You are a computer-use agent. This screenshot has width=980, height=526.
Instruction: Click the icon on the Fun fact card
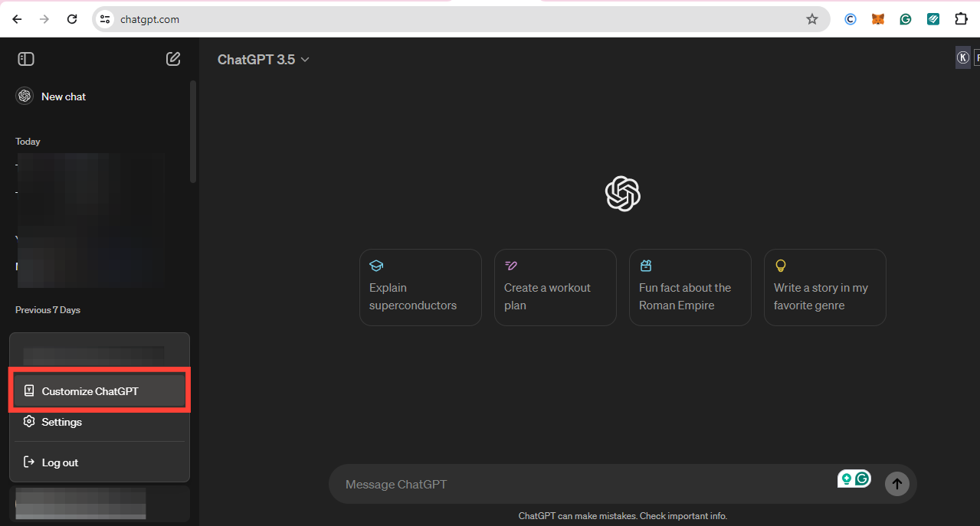coord(646,266)
